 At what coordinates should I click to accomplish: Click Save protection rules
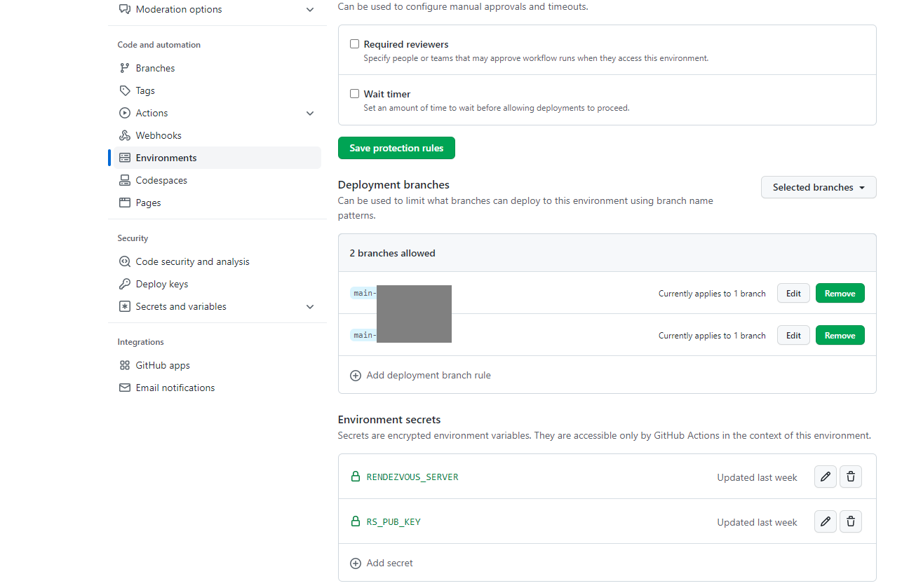coord(396,148)
